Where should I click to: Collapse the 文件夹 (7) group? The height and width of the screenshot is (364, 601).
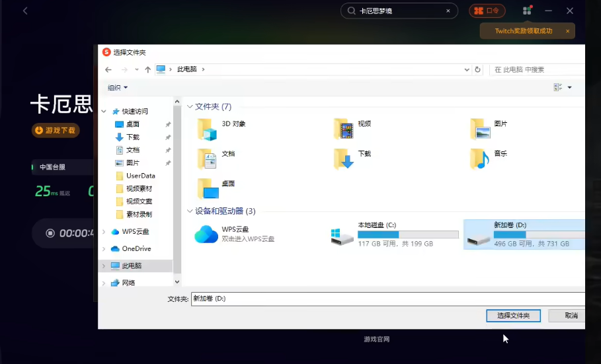tap(190, 107)
